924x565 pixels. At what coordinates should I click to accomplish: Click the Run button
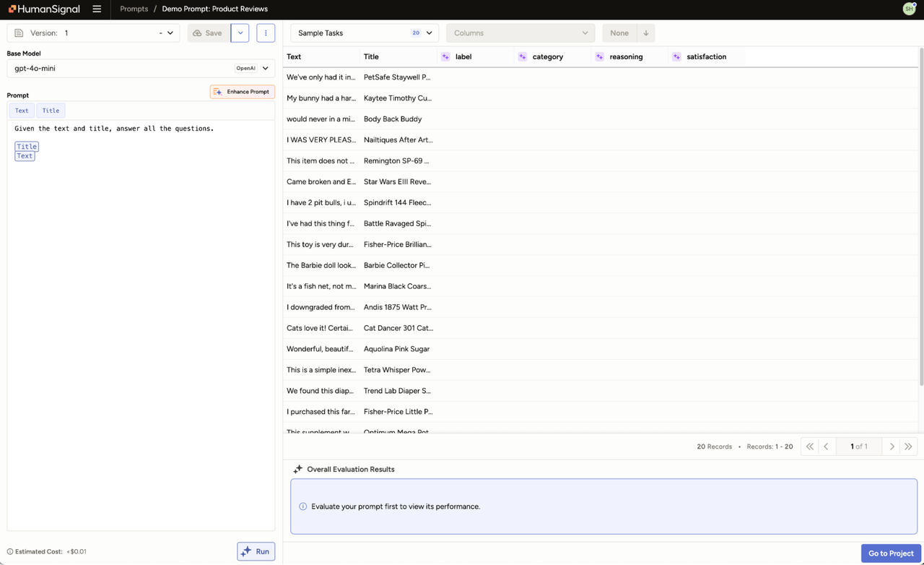pyautogui.click(x=256, y=551)
